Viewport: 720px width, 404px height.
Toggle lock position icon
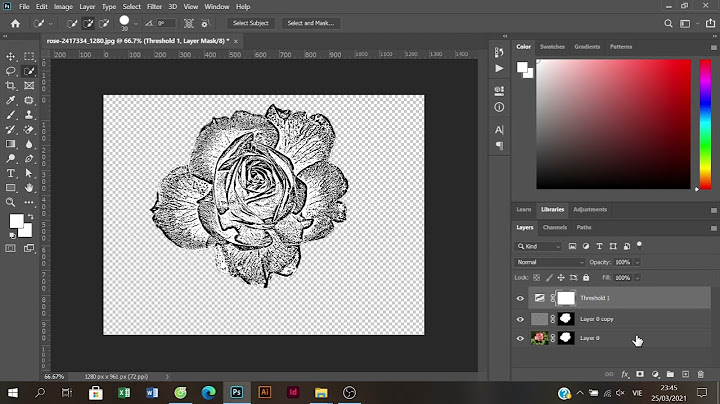click(561, 278)
